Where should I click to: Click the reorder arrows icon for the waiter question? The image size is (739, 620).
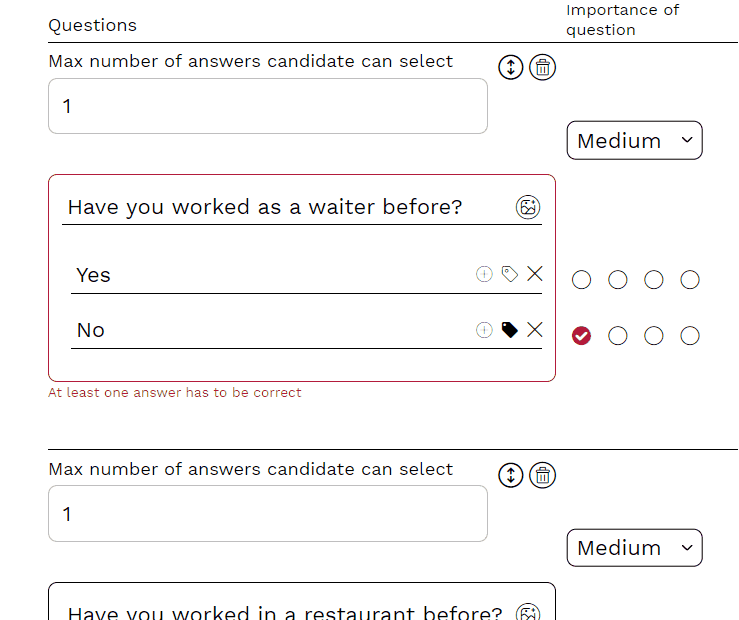point(510,67)
